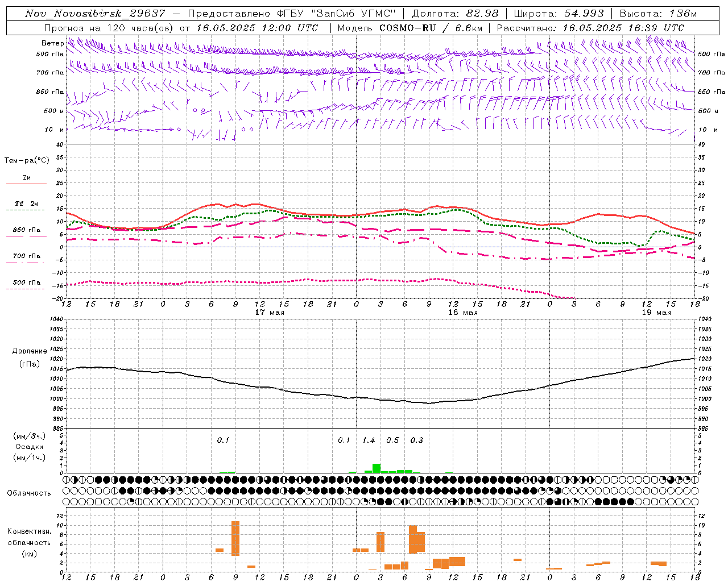Image resolution: width=728 pixels, height=582 pixels.
Task: Click the computed time 16.05.2025 16:39 UTC
Action: click(623, 28)
